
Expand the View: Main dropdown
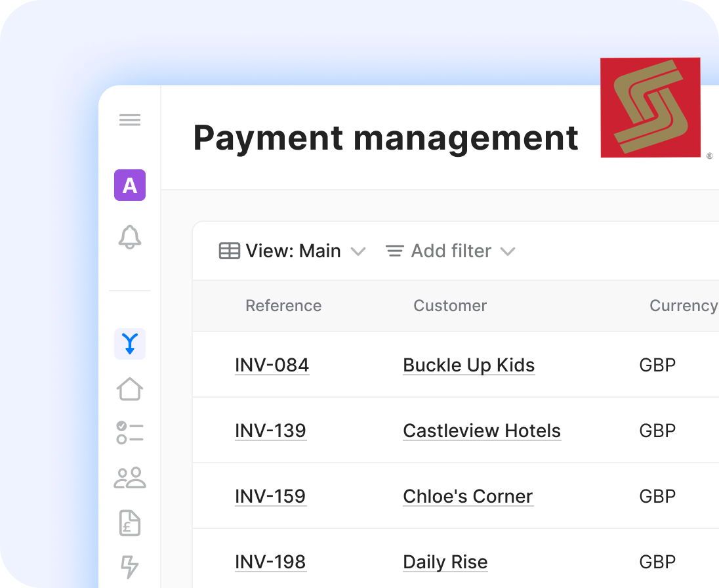point(292,251)
